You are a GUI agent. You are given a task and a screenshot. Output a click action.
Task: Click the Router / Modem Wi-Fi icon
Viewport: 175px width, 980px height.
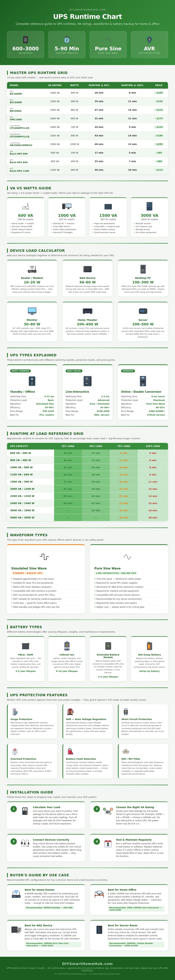(x=32, y=269)
